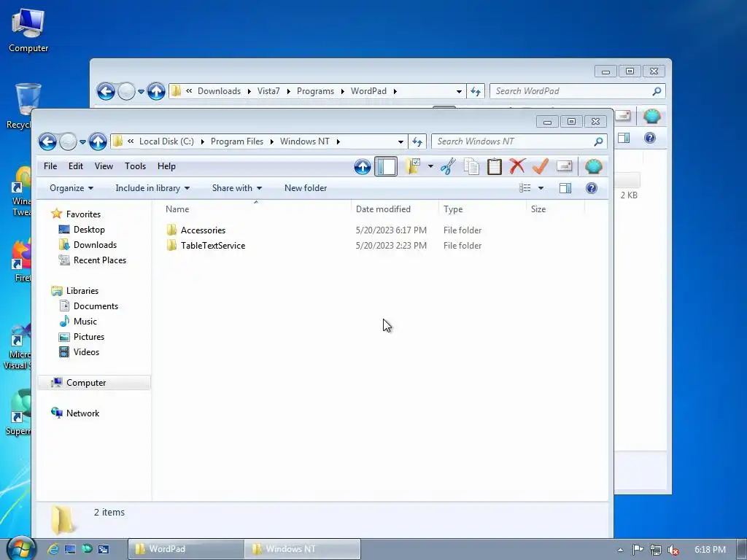This screenshot has width=747, height=560.
Task: Select the TableTextService folder
Action: 213,246
